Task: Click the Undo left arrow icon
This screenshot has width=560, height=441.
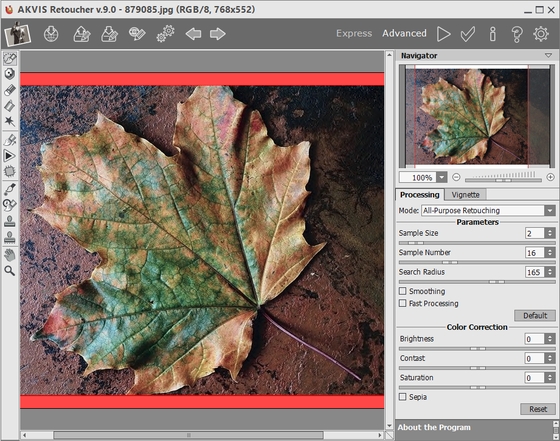Action: pos(193,34)
